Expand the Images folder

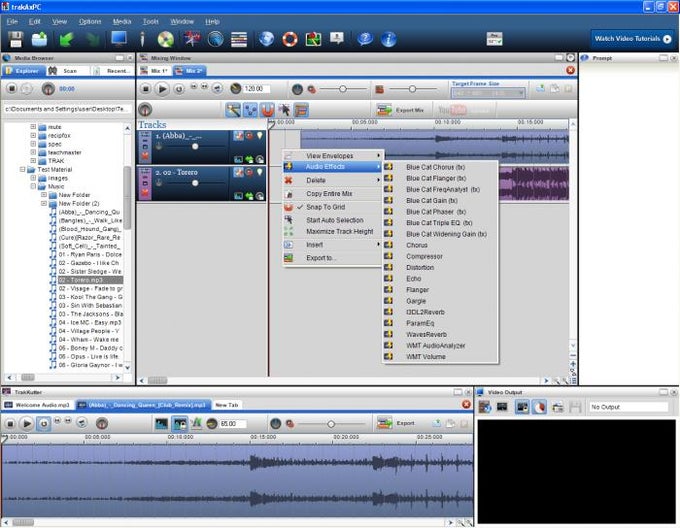33,178
